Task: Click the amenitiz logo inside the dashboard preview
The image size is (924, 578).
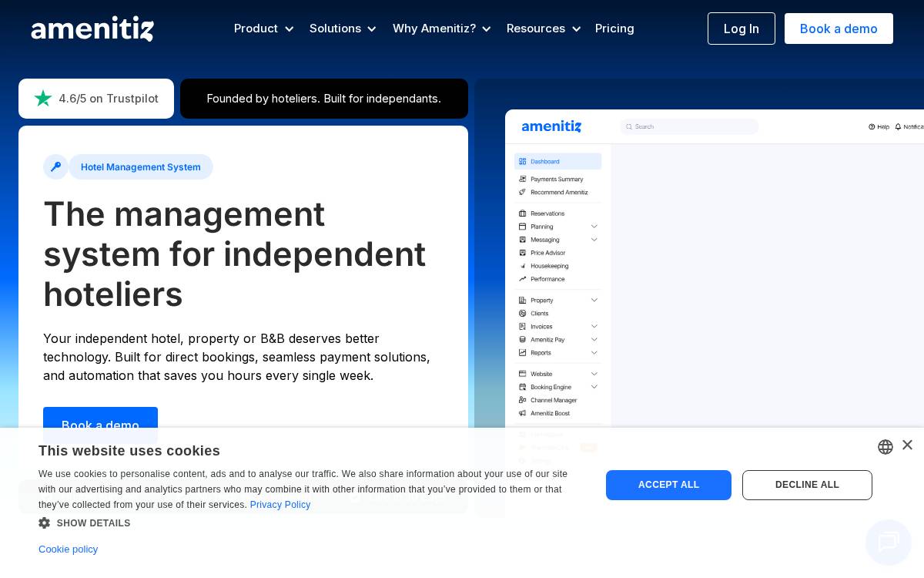Action: [x=551, y=126]
